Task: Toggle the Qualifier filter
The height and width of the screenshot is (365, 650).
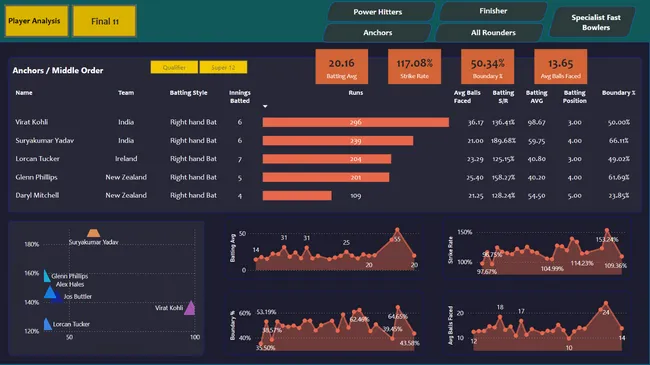Action: (x=174, y=67)
